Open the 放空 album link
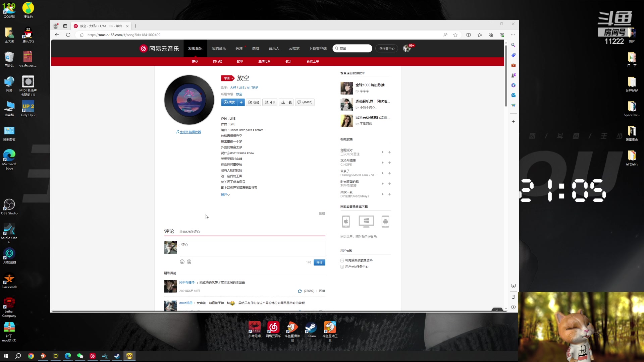644x362 pixels. pos(239,94)
